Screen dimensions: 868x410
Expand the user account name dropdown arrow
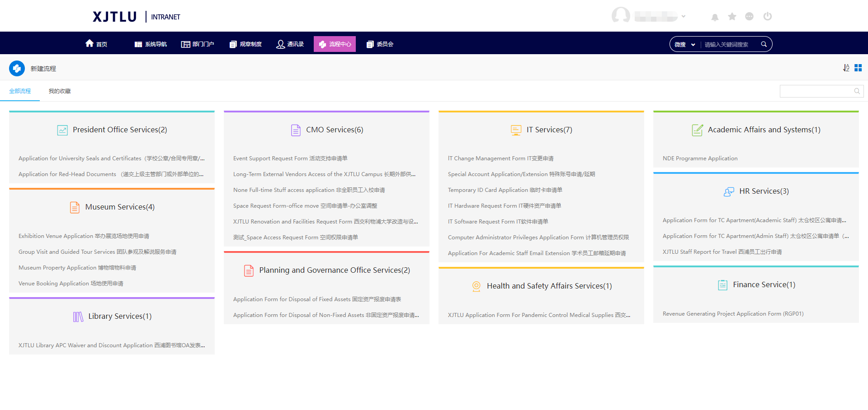(684, 17)
